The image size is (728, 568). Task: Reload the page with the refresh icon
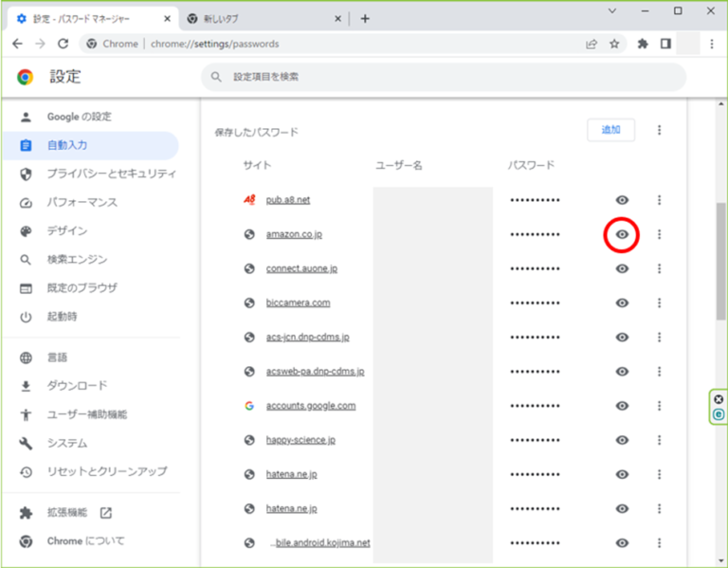pyautogui.click(x=64, y=44)
